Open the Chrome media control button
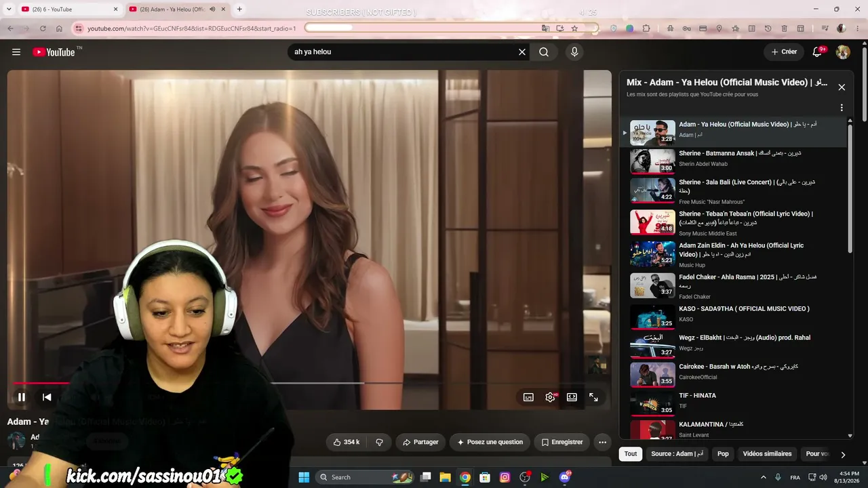This screenshot has width=868, height=488. 825,28
